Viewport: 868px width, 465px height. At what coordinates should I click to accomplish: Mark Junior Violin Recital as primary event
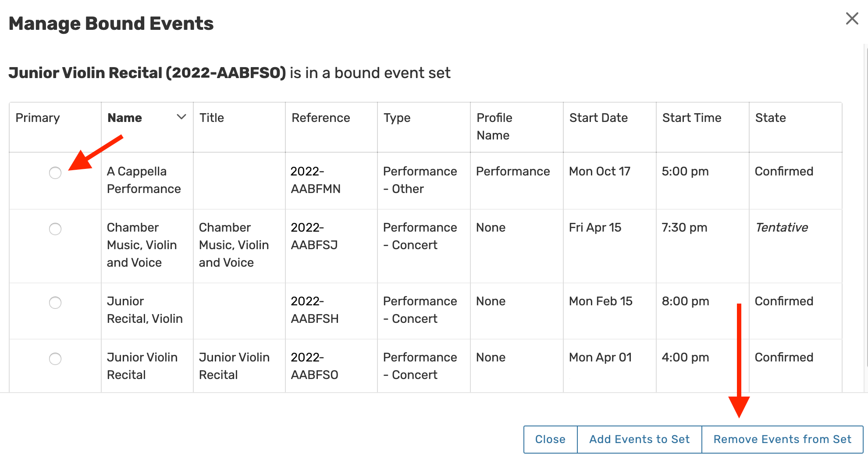55,359
